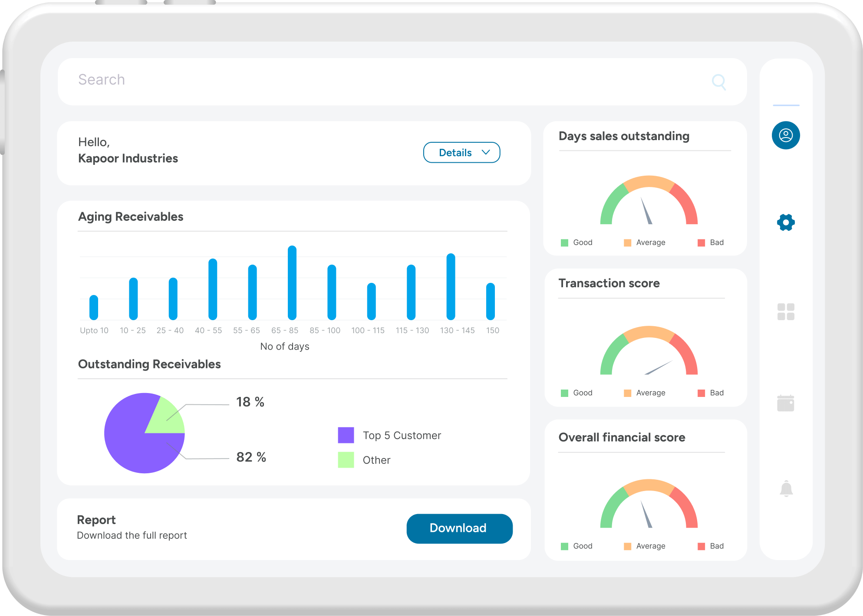
Task: Select the green Other legend swatch
Action: (x=346, y=460)
